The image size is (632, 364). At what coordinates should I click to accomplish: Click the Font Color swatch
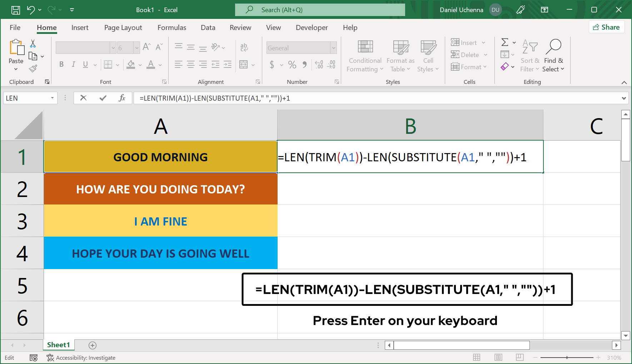click(x=150, y=65)
